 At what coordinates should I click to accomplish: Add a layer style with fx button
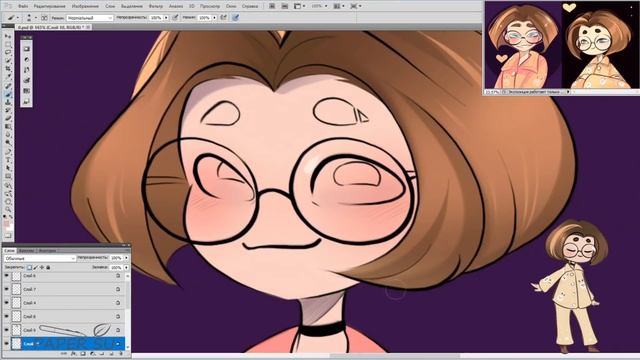[74, 353]
